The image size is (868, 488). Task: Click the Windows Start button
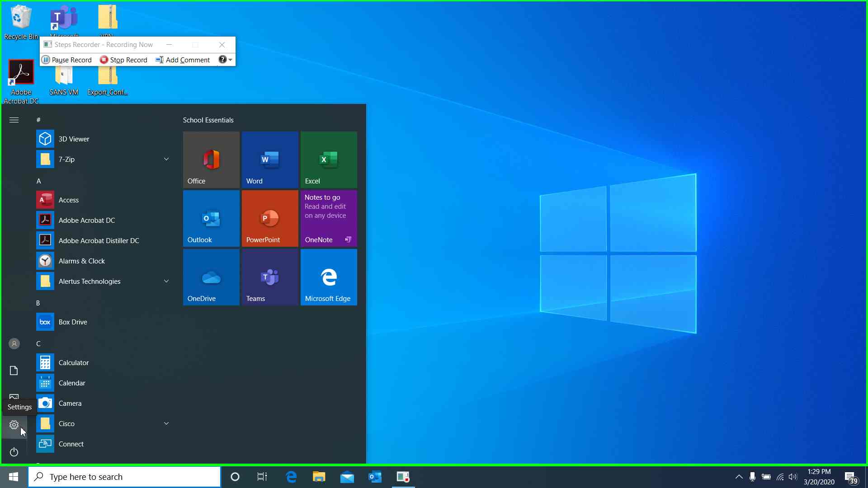point(14,477)
